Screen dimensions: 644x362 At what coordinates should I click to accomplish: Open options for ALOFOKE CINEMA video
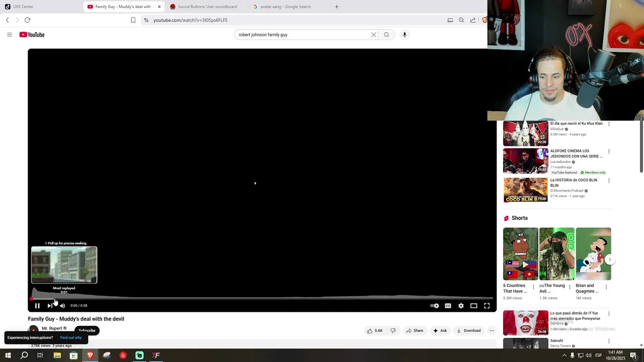609,151
